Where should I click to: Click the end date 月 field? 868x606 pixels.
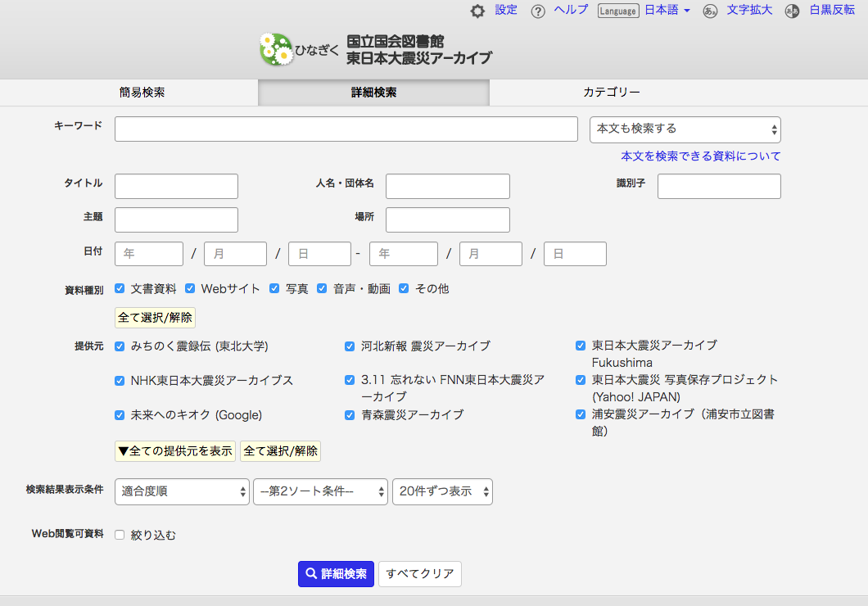click(491, 254)
